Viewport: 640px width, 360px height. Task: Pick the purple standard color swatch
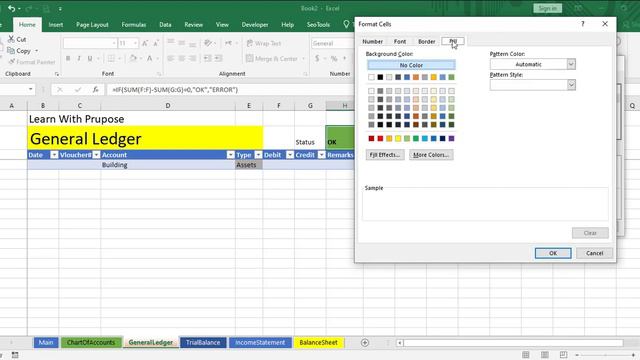[x=451, y=138]
